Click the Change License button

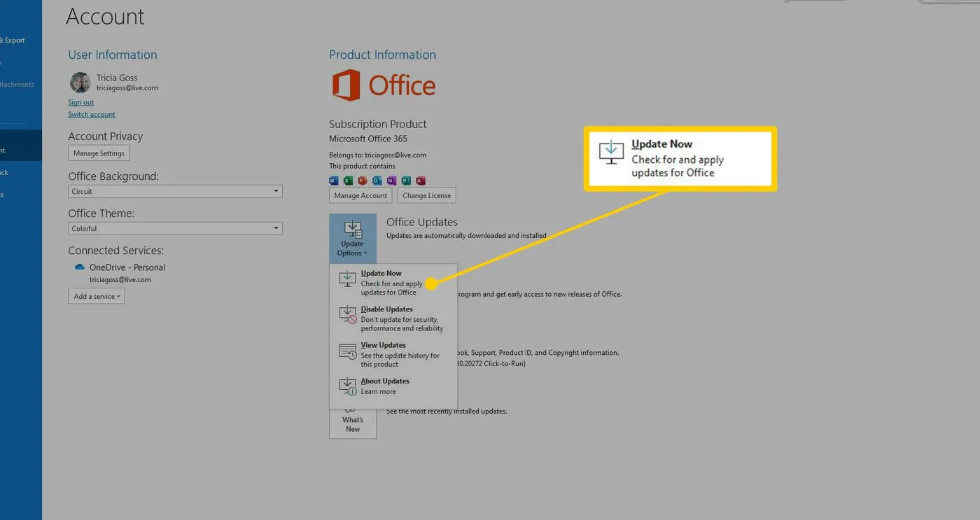[426, 195]
